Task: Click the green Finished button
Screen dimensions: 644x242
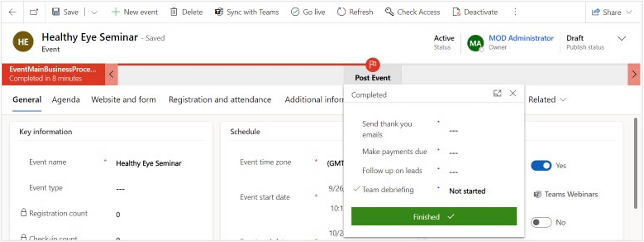Action: (x=434, y=216)
